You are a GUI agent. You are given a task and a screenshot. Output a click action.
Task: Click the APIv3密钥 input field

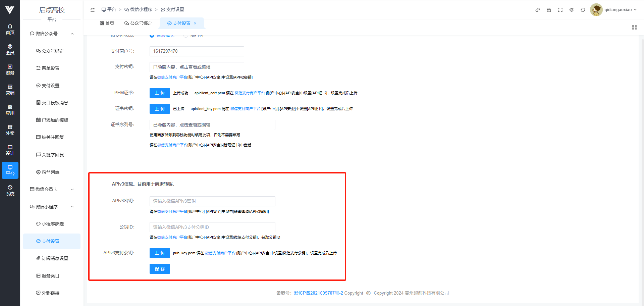click(x=212, y=201)
